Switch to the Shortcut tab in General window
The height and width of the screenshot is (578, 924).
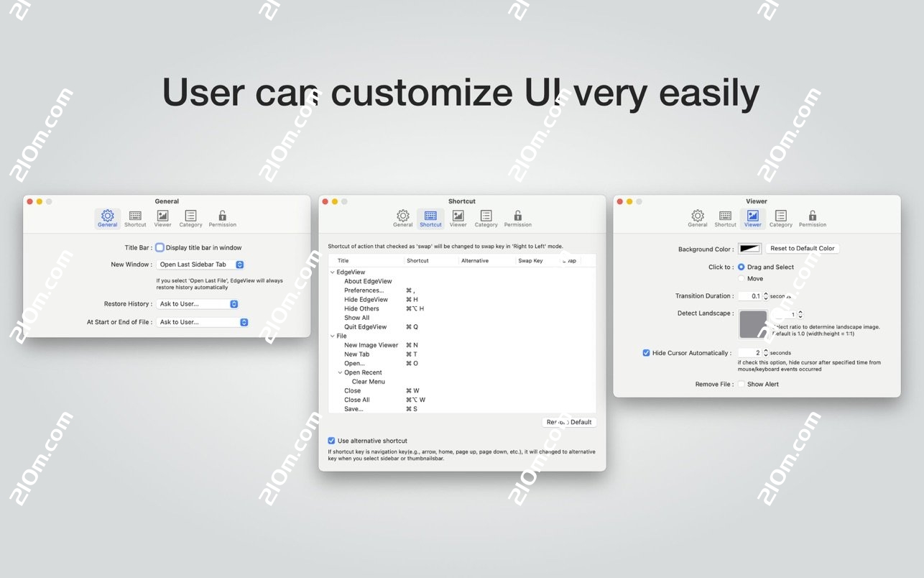[x=134, y=218]
